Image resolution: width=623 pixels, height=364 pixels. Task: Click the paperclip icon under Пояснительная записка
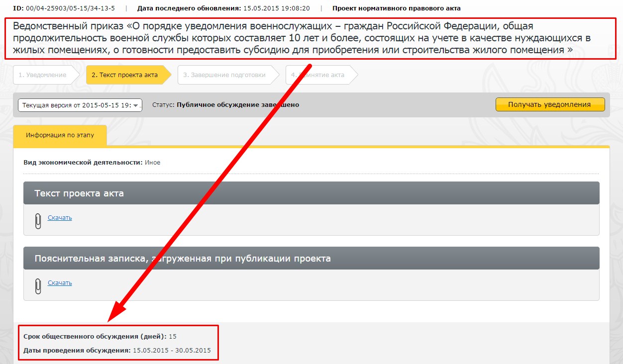(x=38, y=286)
